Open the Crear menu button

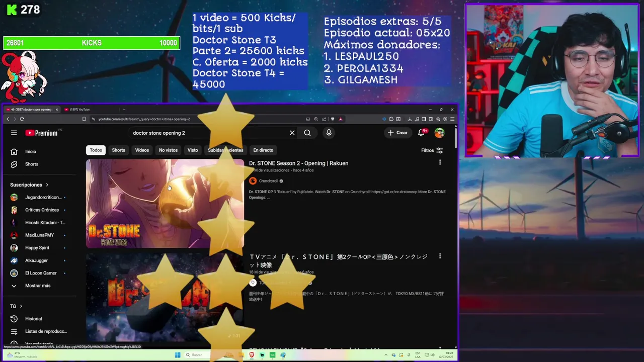click(x=397, y=133)
